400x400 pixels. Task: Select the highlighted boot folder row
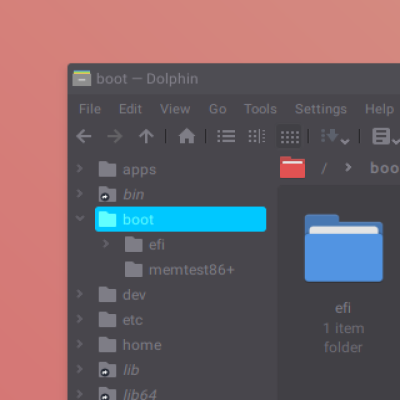pos(180,219)
